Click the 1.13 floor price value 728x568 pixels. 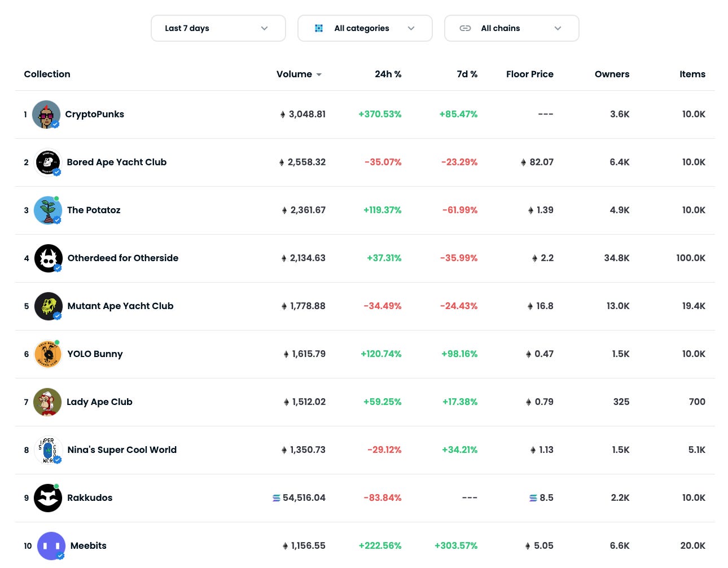546,450
